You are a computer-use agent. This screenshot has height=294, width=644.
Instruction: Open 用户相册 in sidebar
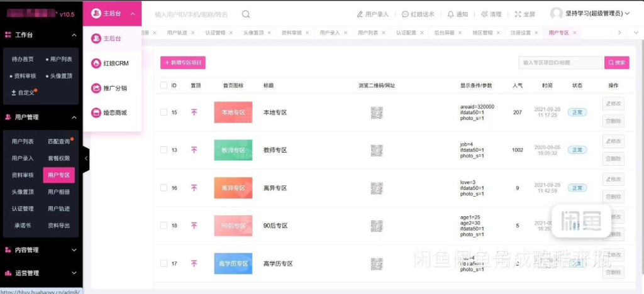tap(58, 192)
